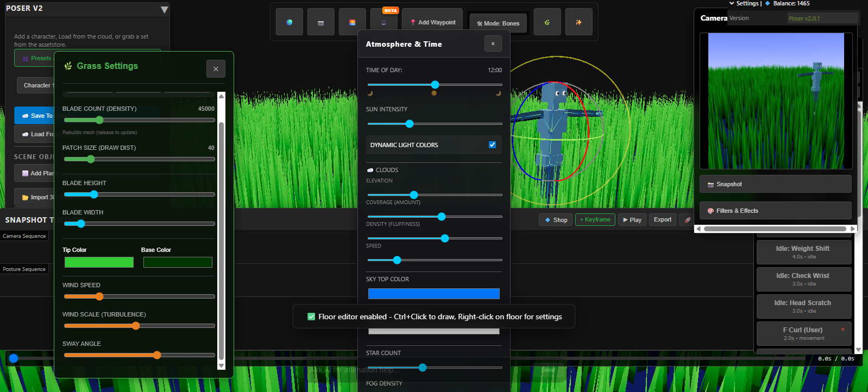Select the Camera Sequence tab
Screen dimensions: 868x392
tap(24, 236)
